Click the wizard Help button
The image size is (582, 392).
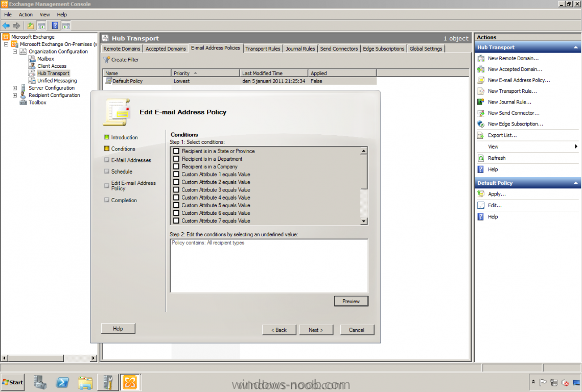[x=118, y=329]
